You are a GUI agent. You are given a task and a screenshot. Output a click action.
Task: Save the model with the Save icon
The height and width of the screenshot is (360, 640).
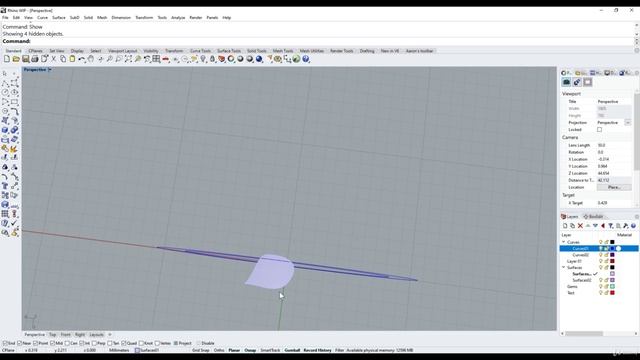(25, 59)
